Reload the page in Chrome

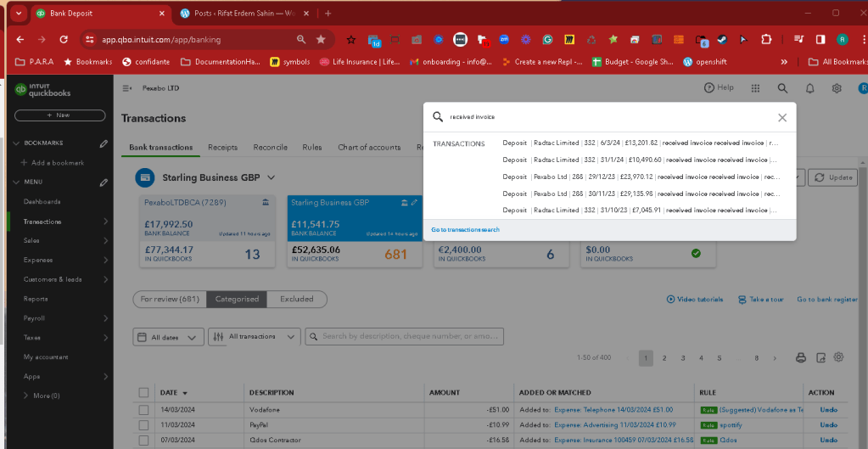coord(64,39)
